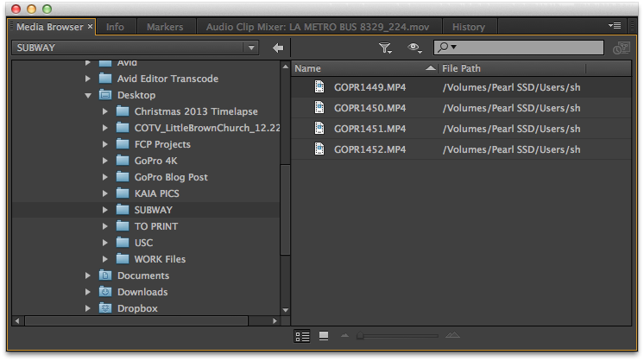
Task: Click the GOPR1449.MP4 video file icon
Action: [x=319, y=86]
